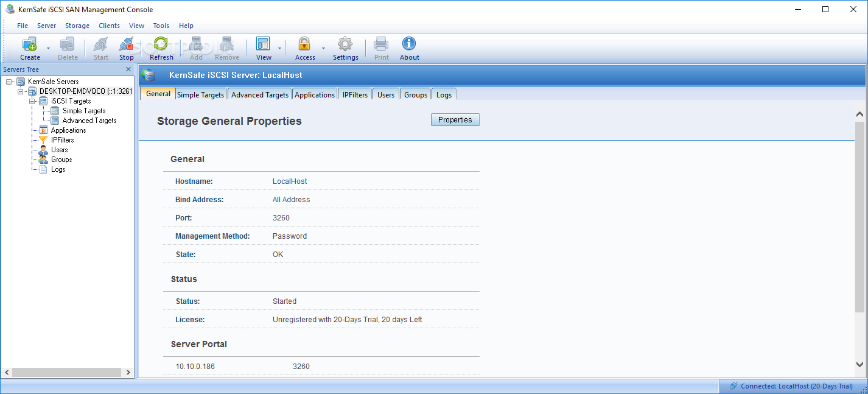The width and height of the screenshot is (868, 394).
Task: Click the View toolbar icon
Action: click(264, 44)
